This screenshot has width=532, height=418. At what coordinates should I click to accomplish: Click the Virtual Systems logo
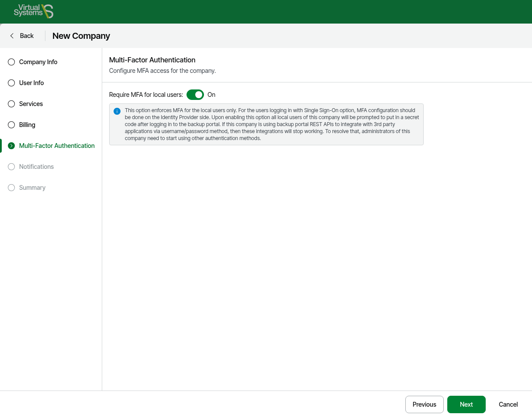click(33, 11)
